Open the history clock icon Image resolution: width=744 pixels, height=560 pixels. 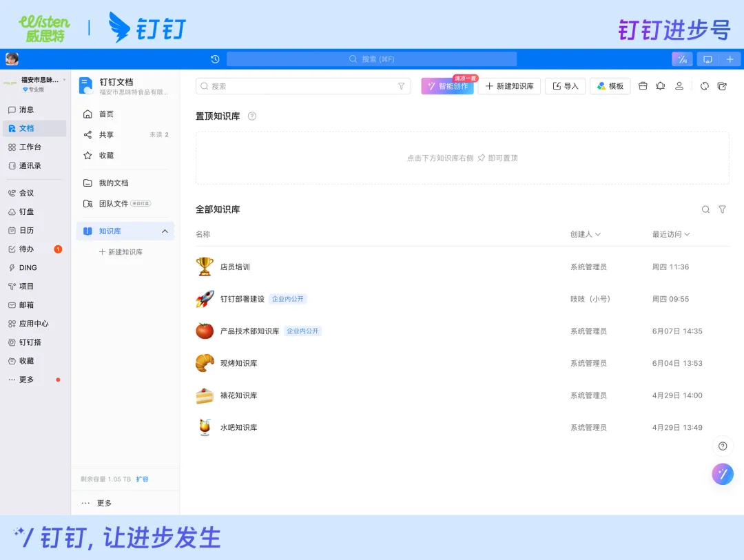pyautogui.click(x=215, y=59)
